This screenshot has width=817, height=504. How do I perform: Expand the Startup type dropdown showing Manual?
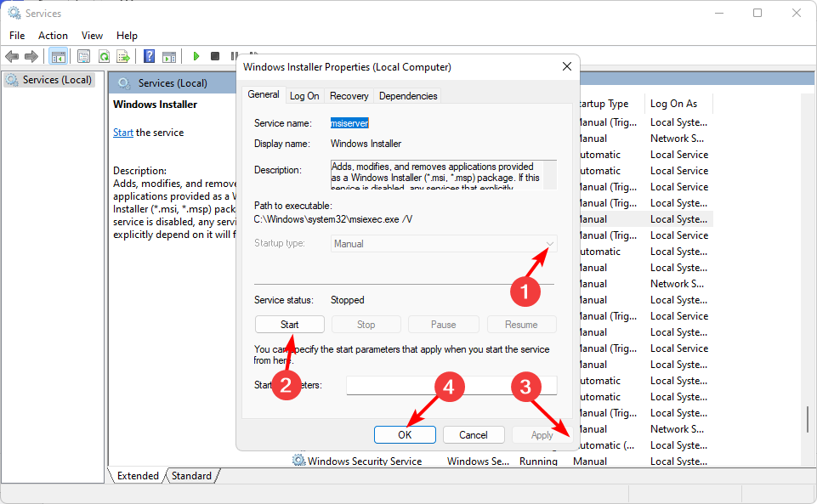tap(444, 244)
